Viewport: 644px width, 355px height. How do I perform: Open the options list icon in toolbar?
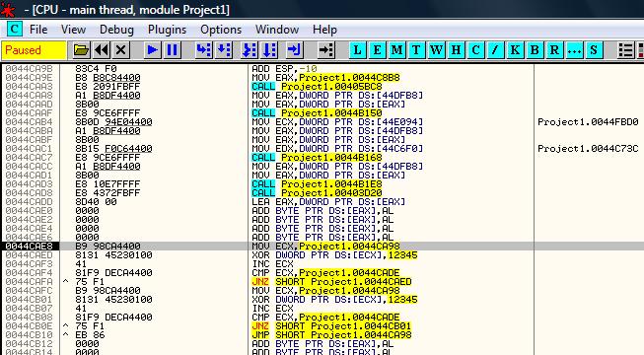[x=626, y=50]
